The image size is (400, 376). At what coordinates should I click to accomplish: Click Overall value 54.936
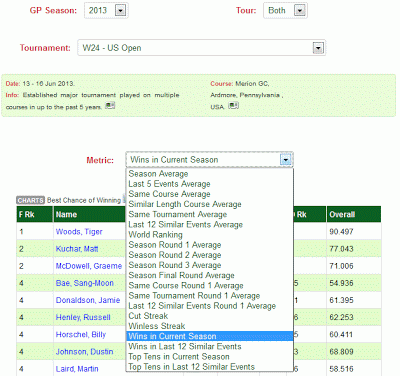(x=341, y=283)
